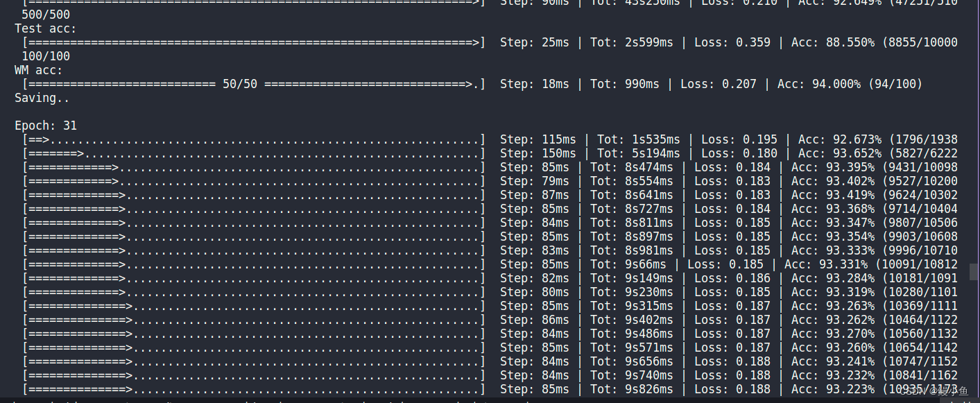Click the 'Test acc:' label

click(x=44, y=28)
